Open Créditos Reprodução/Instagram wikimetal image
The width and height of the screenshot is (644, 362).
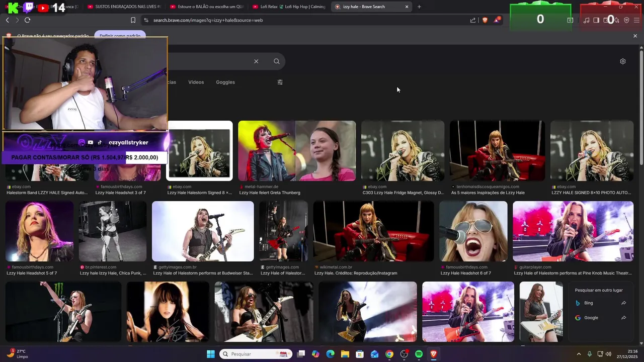point(373,231)
